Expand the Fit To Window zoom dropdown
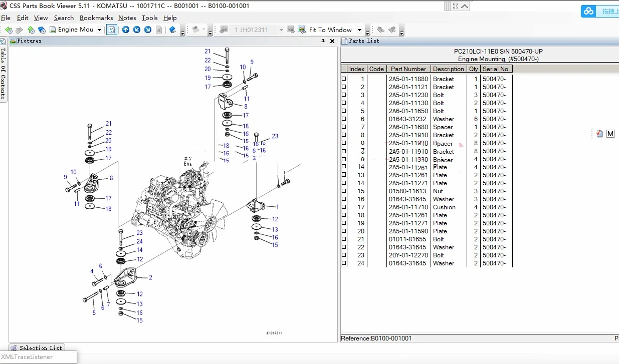 (359, 30)
